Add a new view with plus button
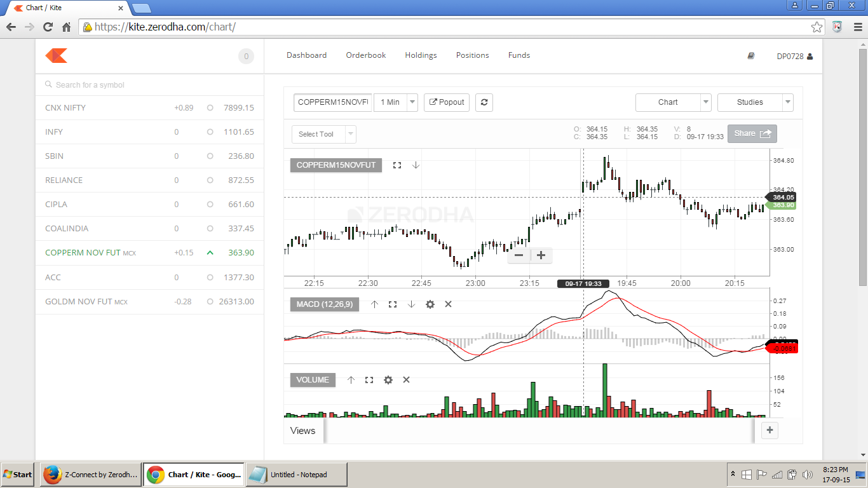 770,430
